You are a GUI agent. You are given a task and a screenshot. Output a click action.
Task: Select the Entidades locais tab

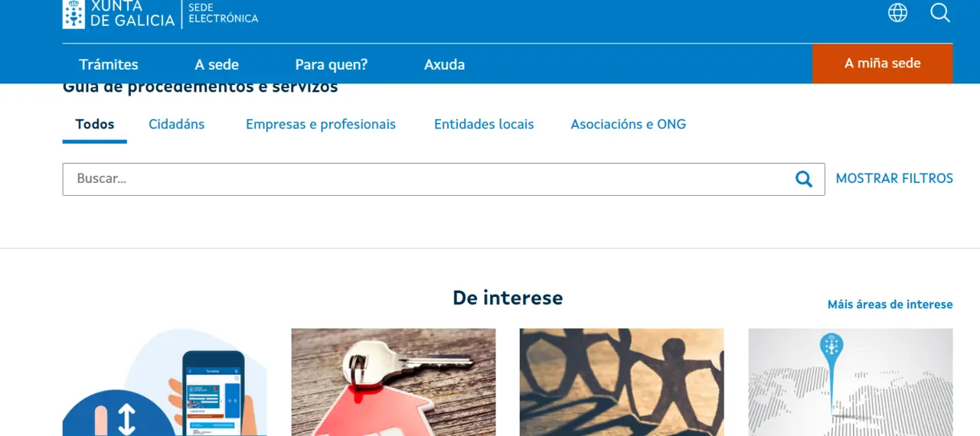click(x=484, y=124)
